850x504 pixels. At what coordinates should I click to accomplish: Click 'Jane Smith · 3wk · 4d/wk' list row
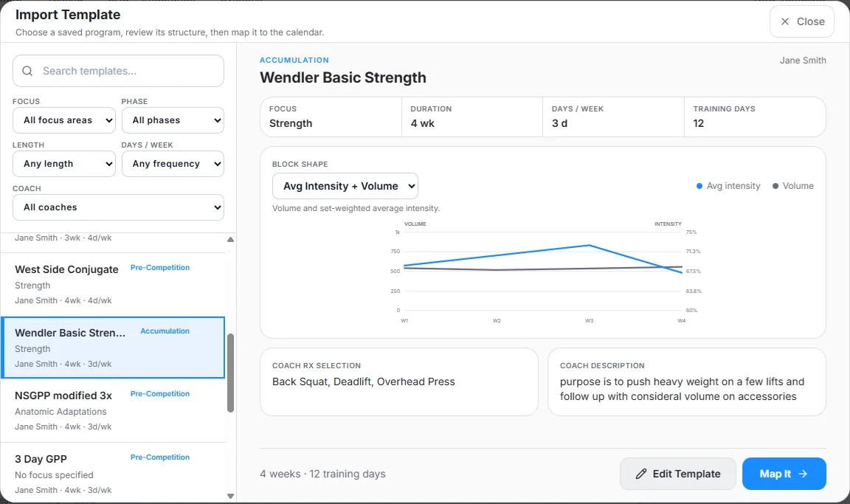(x=63, y=238)
